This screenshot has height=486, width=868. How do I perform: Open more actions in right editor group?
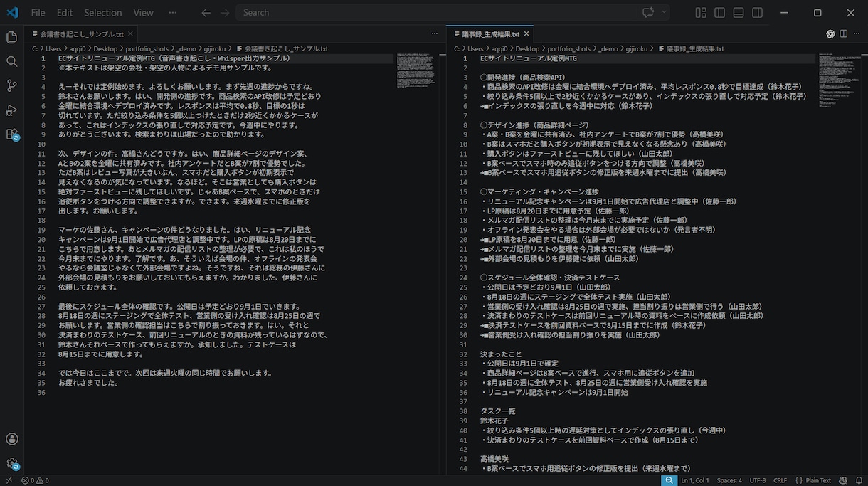[x=857, y=33]
